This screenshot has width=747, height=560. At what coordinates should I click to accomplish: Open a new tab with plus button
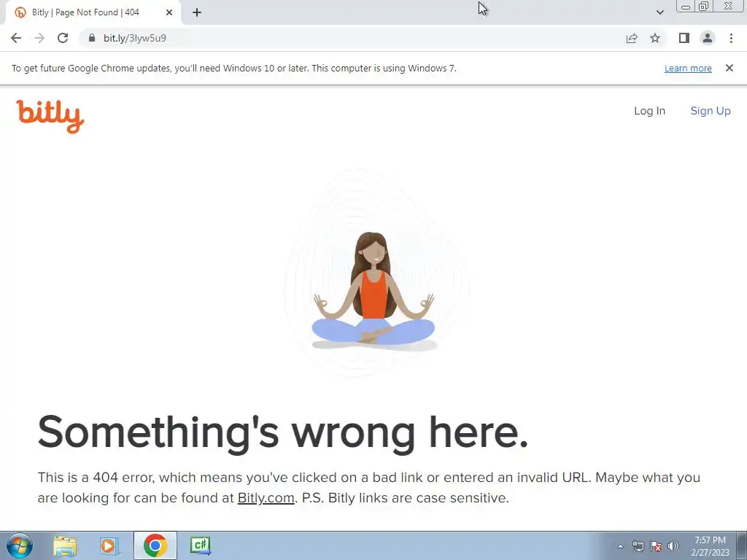(197, 12)
